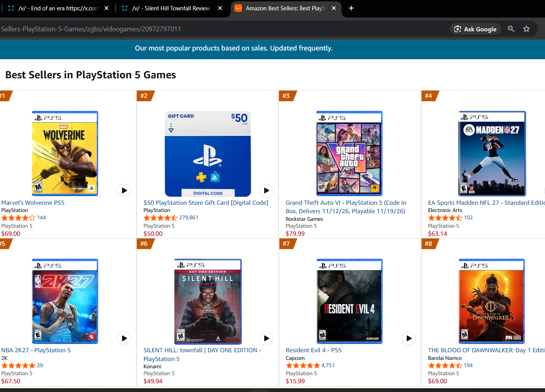Click the Blood of Dawnwalker cover art
545x392 pixels.
(491, 301)
